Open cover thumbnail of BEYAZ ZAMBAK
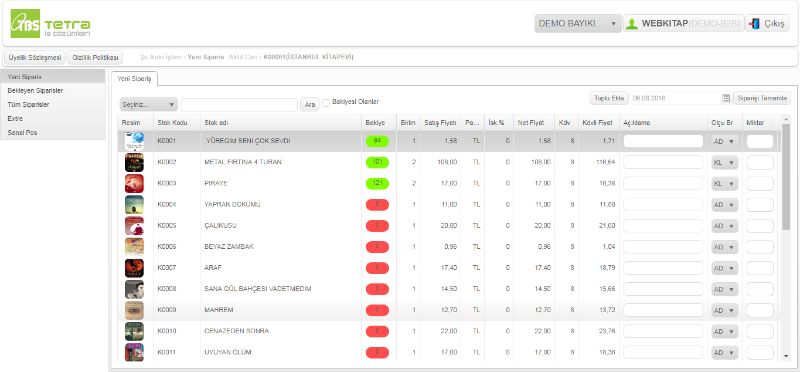800x372 pixels. (x=134, y=247)
